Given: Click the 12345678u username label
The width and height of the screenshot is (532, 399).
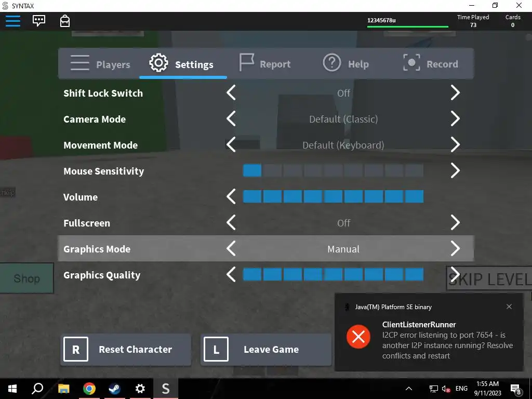Looking at the screenshot, I should tap(381, 20).
